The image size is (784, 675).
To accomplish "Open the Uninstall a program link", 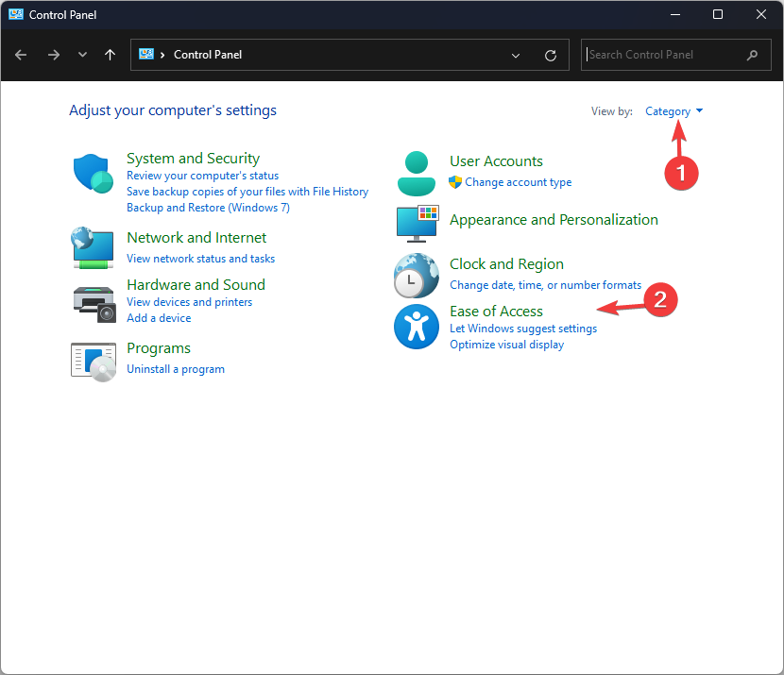I will pos(176,369).
